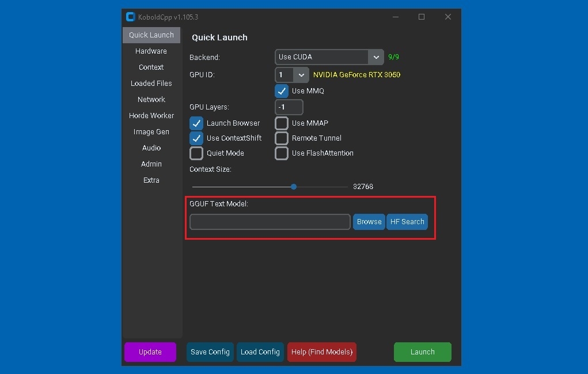
Task: Disable the Use MMQ checkbox
Action: [x=282, y=91]
